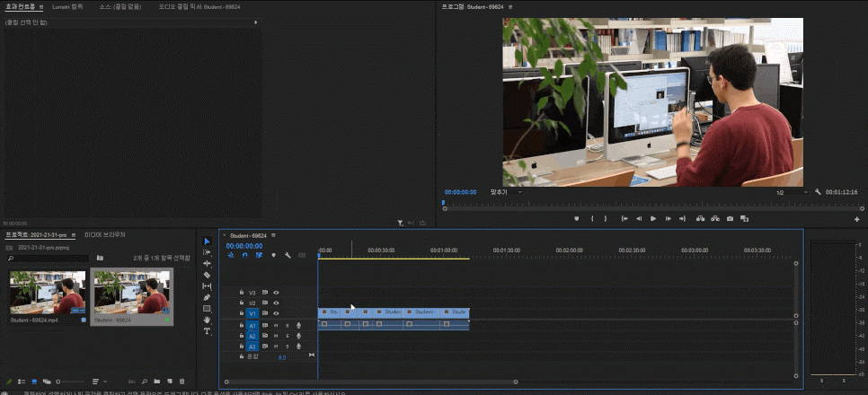Viewport: 868px width, 395px height.
Task: Toggle lock on track V3
Action: [242, 292]
